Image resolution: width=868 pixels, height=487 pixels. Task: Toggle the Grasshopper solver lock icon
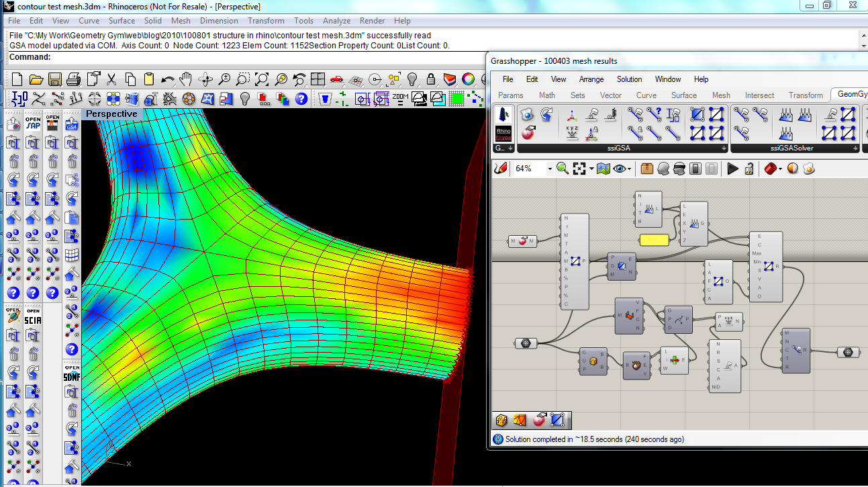coord(749,168)
